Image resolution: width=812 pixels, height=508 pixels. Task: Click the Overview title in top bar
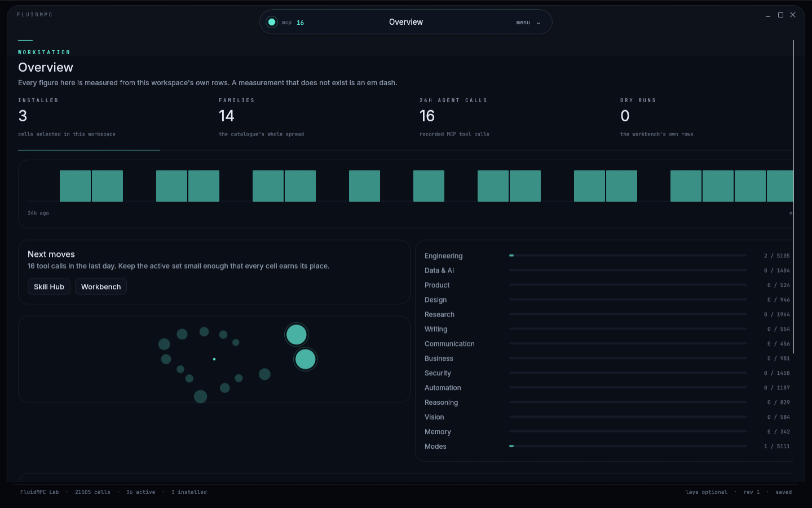pyautogui.click(x=406, y=22)
